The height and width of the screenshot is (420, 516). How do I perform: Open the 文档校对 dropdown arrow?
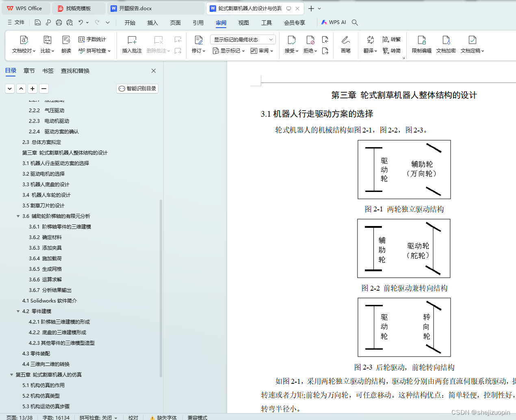(x=34, y=51)
